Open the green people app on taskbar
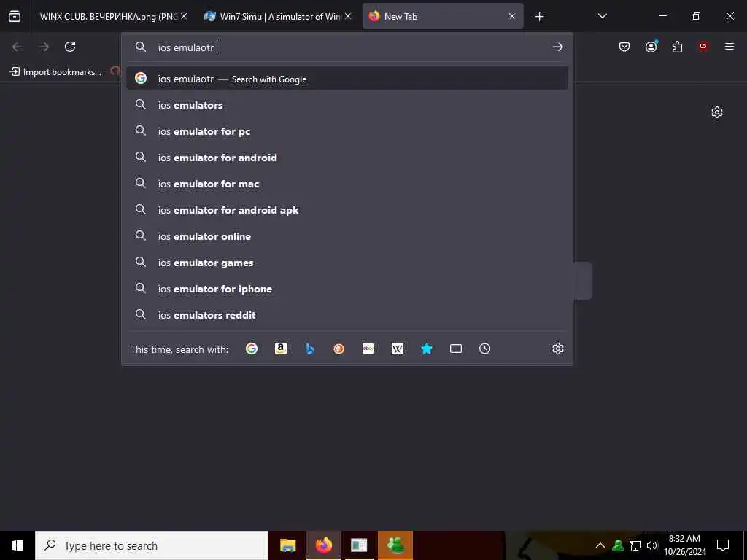The width and height of the screenshot is (747, 560). tap(395, 545)
